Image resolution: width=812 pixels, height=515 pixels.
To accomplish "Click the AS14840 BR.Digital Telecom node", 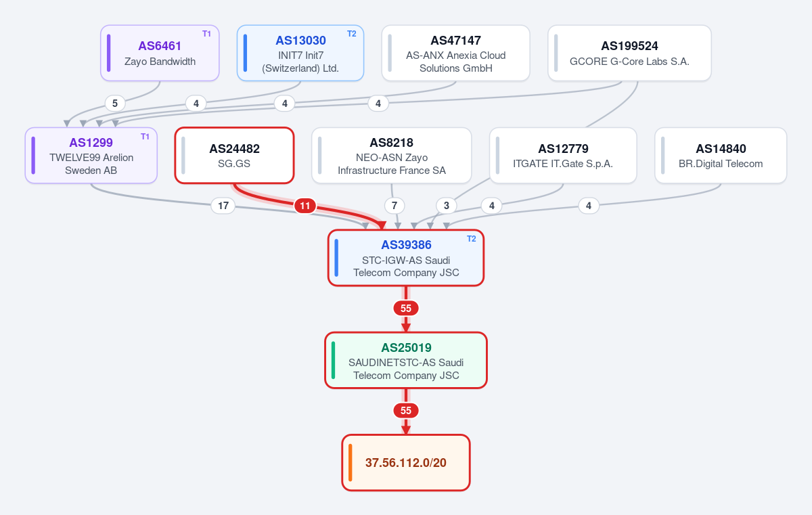I will coord(721,155).
